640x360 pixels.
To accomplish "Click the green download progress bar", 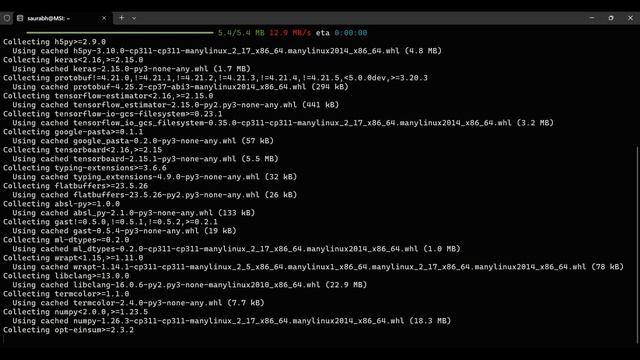I will [120, 33].
